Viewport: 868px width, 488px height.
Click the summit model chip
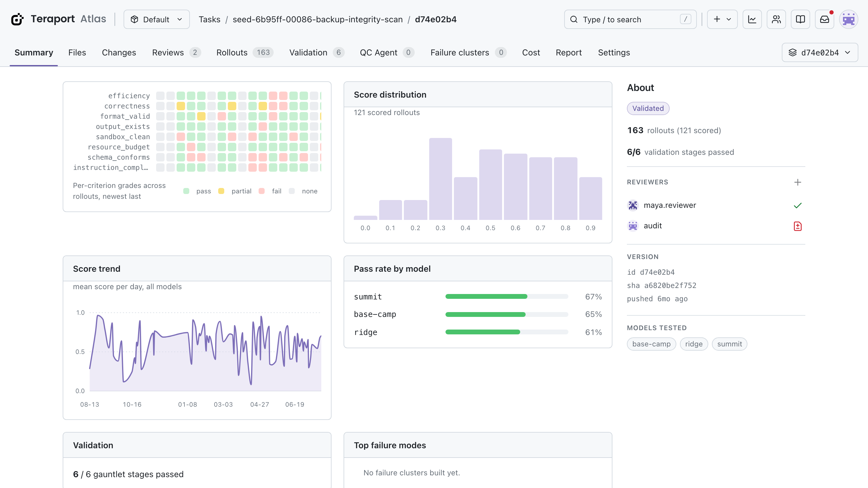[729, 344]
